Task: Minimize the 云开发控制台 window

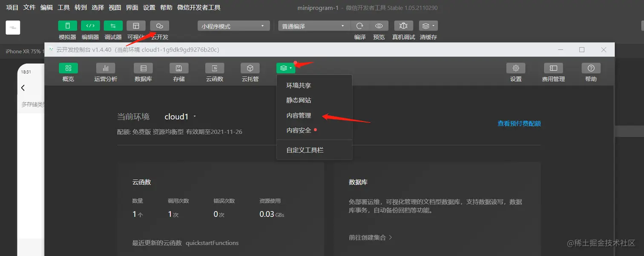Action: click(x=561, y=50)
